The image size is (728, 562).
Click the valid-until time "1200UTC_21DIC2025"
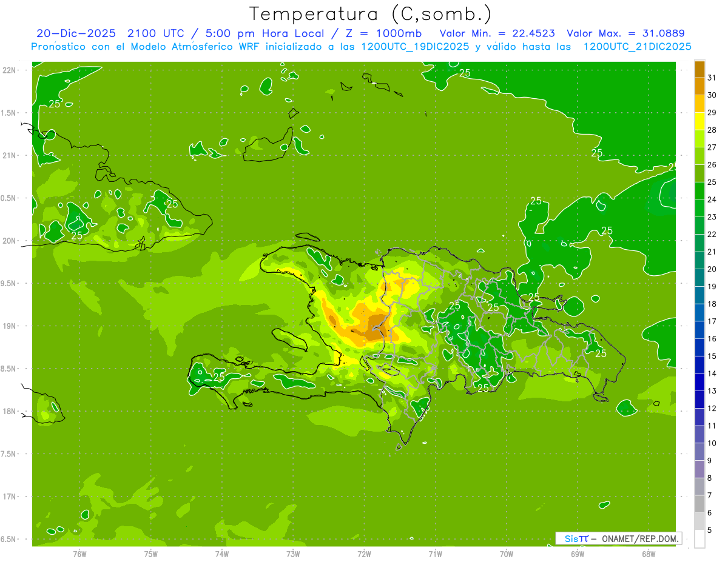637,47
